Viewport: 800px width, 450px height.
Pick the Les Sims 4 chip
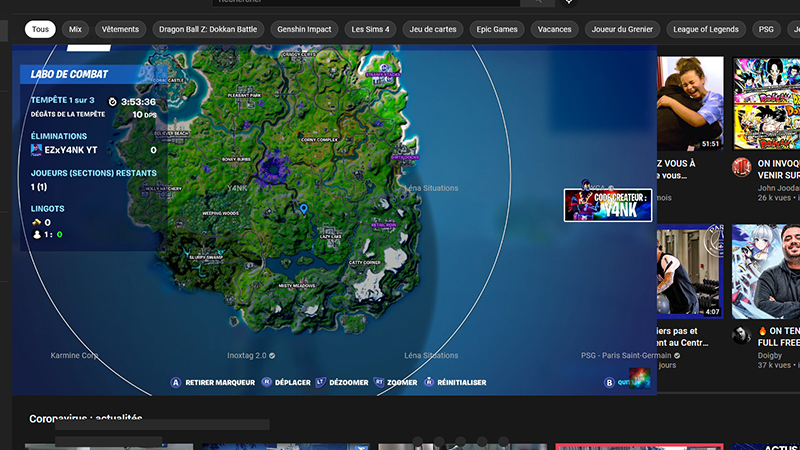point(371,29)
